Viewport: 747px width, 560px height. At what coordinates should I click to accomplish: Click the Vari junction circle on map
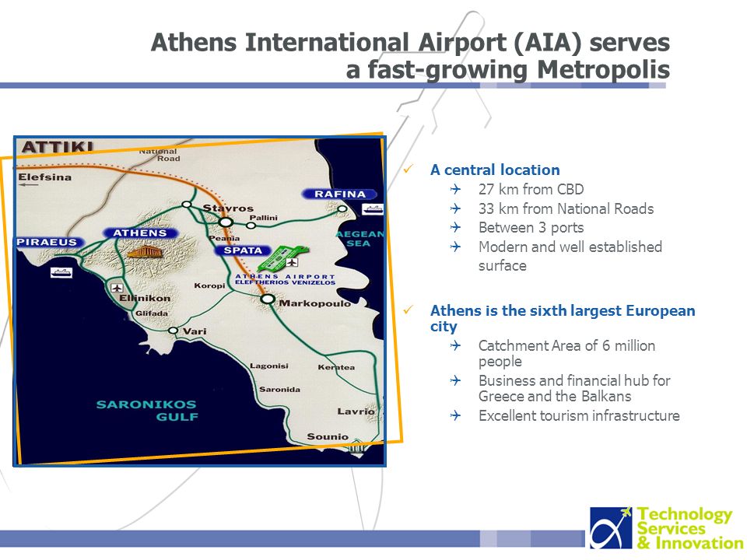coord(174,331)
